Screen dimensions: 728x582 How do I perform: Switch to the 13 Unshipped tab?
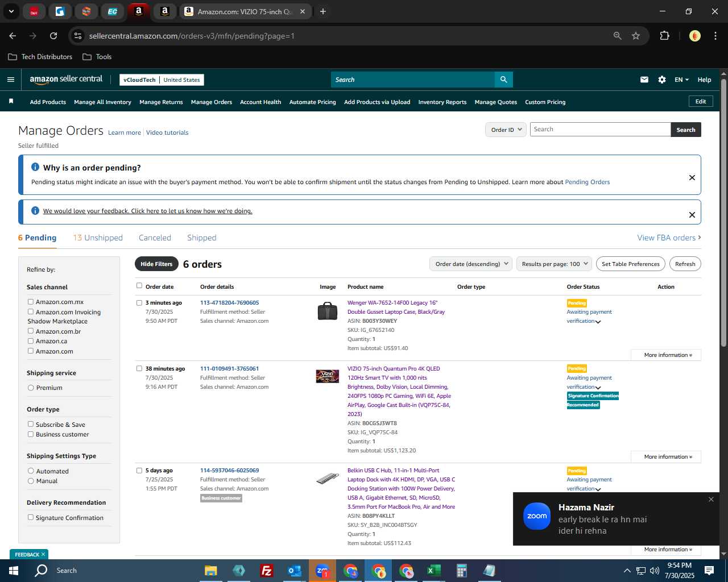(98, 238)
